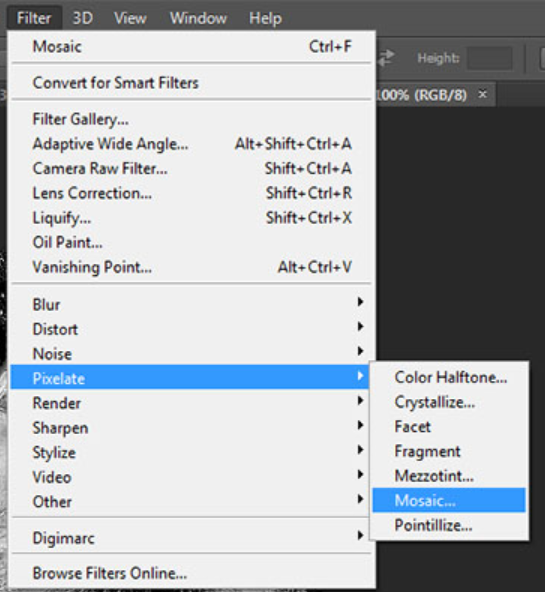The image size is (545, 592).
Task: Expand the Distort filter submenu
Action: [x=189, y=329]
